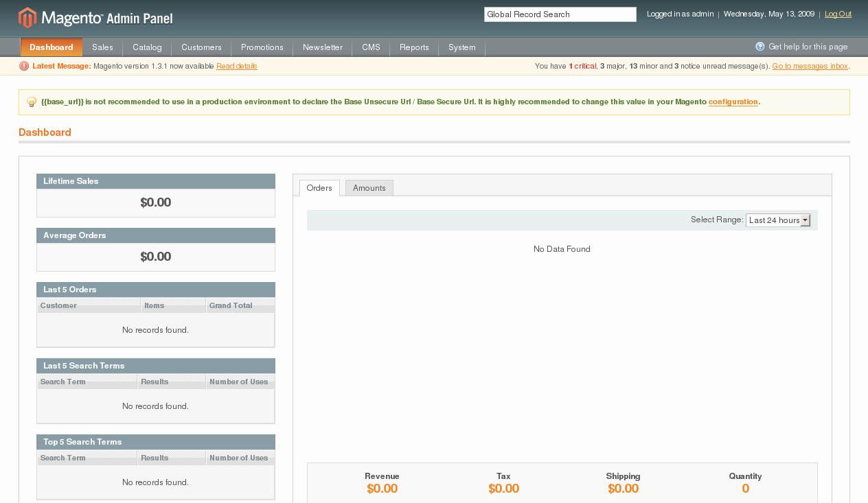
Task: Click the Revenue total value
Action: 382,489
